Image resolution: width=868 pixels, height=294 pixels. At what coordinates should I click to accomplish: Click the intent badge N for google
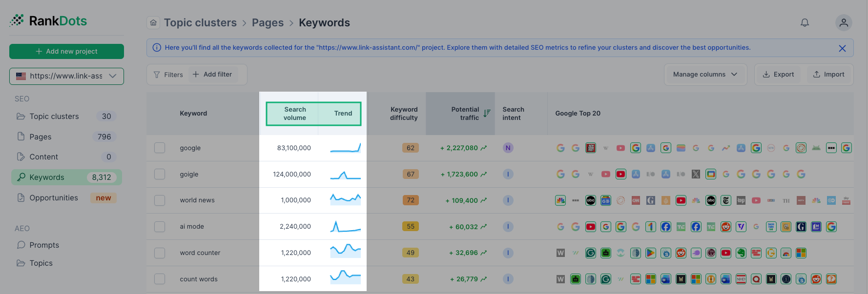click(x=508, y=148)
